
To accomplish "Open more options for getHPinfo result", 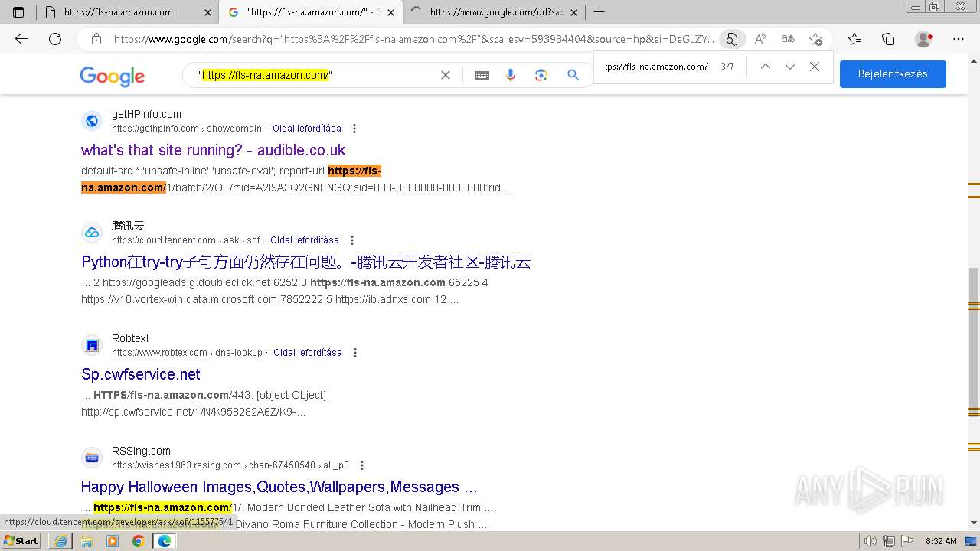I will pos(354,129).
